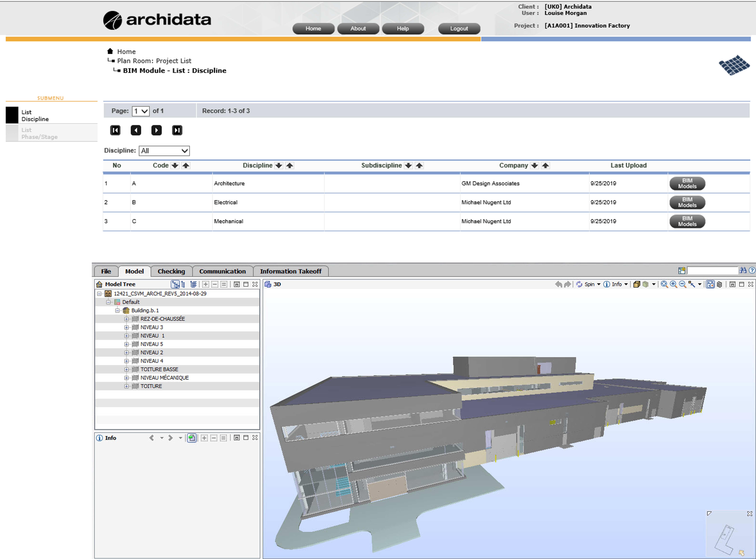Toggle follow-selection button in Info panel
This screenshot has height=559, width=756.
[192, 438]
